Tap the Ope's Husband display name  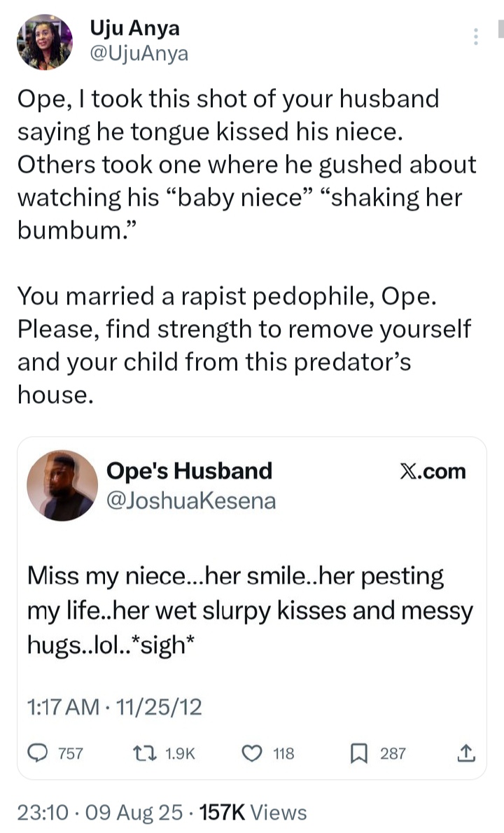tap(189, 471)
